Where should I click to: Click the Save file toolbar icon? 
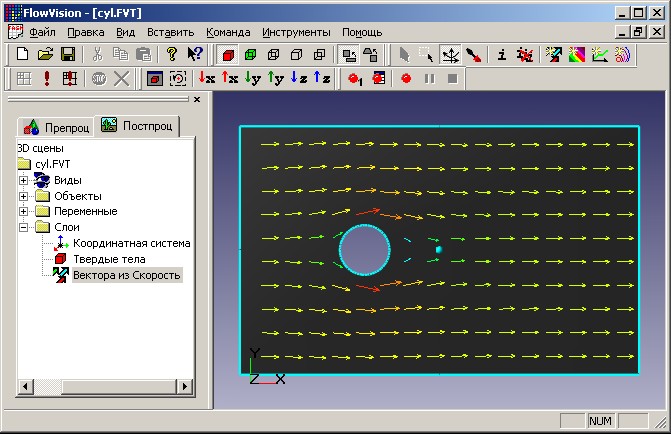[x=68, y=54]
